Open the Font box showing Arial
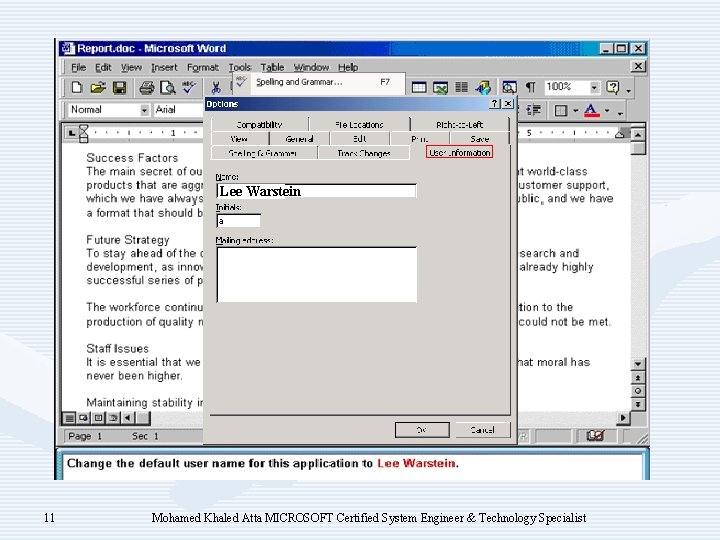 point(178,110)
